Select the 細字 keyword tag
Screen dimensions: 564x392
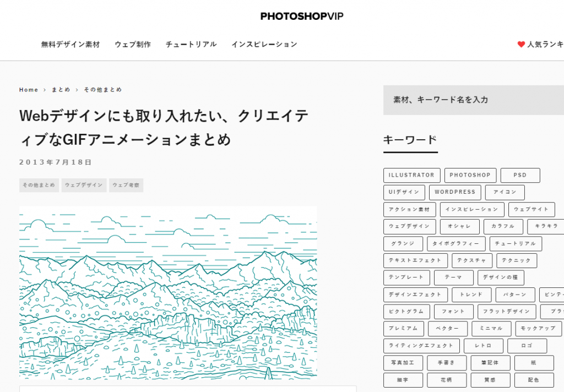(x=403, y=380)
